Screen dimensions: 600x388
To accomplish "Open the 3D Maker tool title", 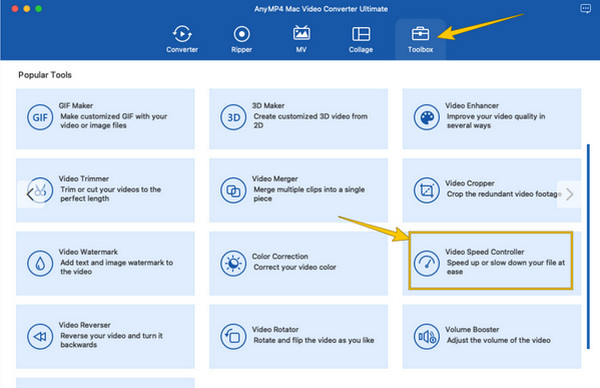I will pos(268,106).
